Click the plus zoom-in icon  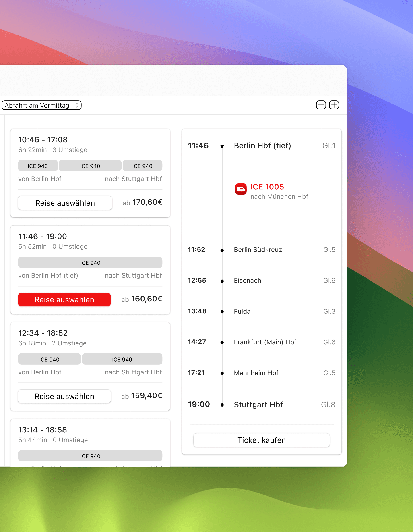click(334, 105)
